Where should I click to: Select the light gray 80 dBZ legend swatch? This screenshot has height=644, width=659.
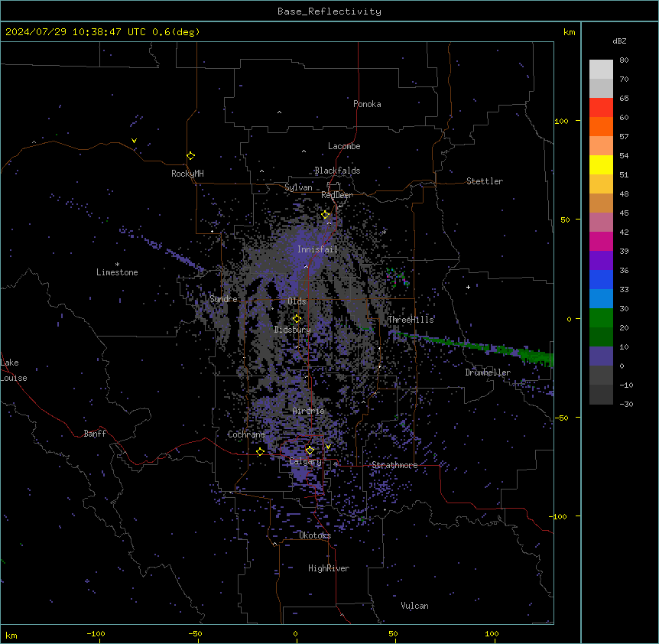[x=601, y=70]
